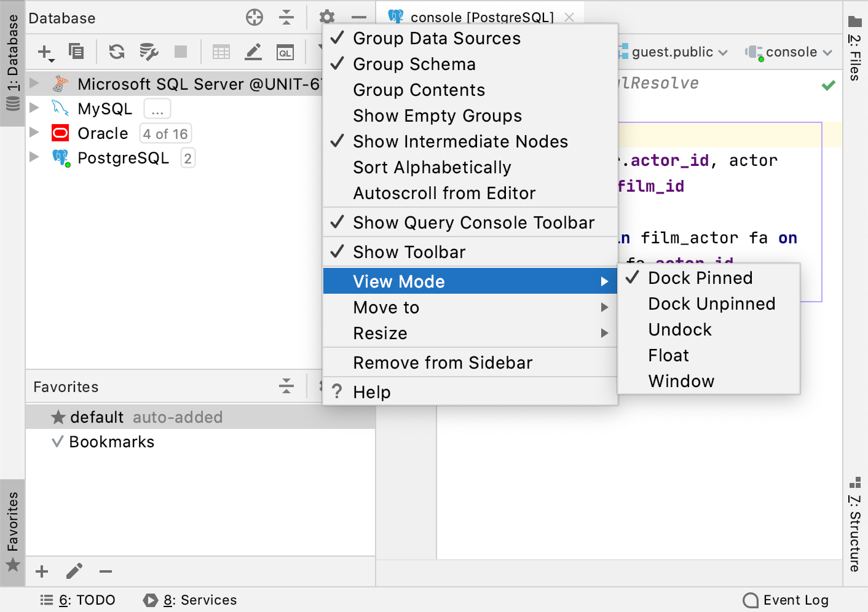This screenshot has height=612, width=868.
Task: Toggle Show Toolbar option
Action: click(x=470, y=252)
